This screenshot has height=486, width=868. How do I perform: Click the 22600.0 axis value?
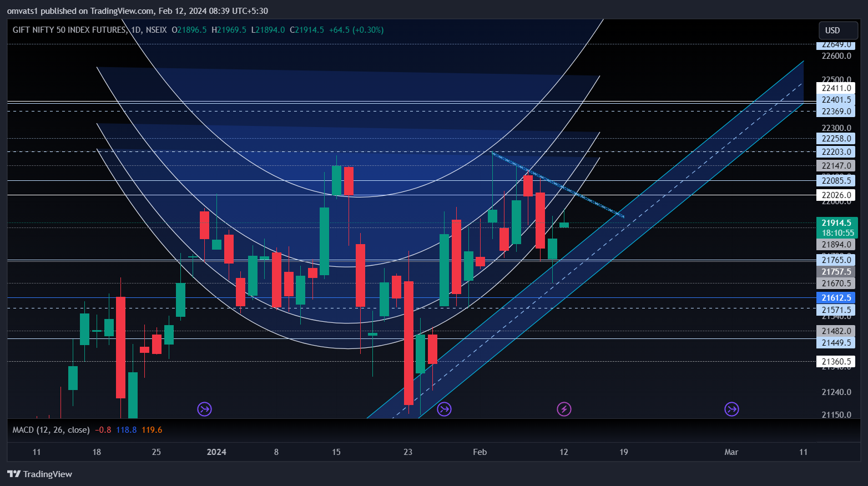[836, 56]
